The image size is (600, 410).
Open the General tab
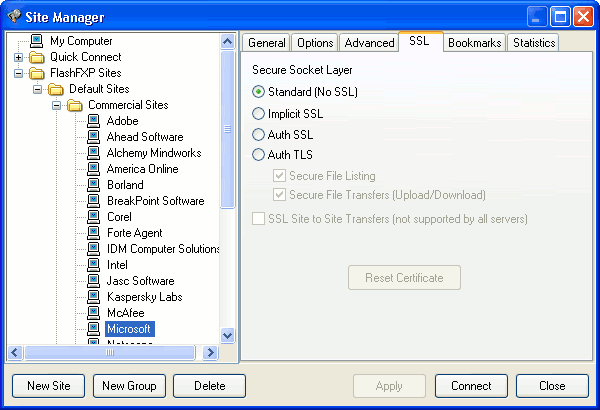coord(266,43)
